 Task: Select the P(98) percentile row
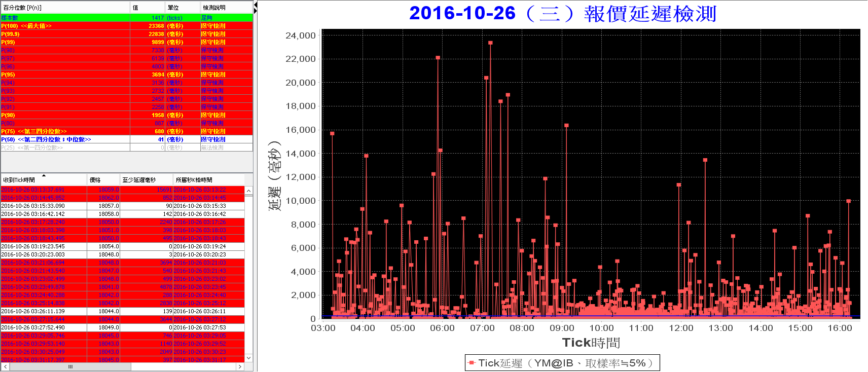127,50
